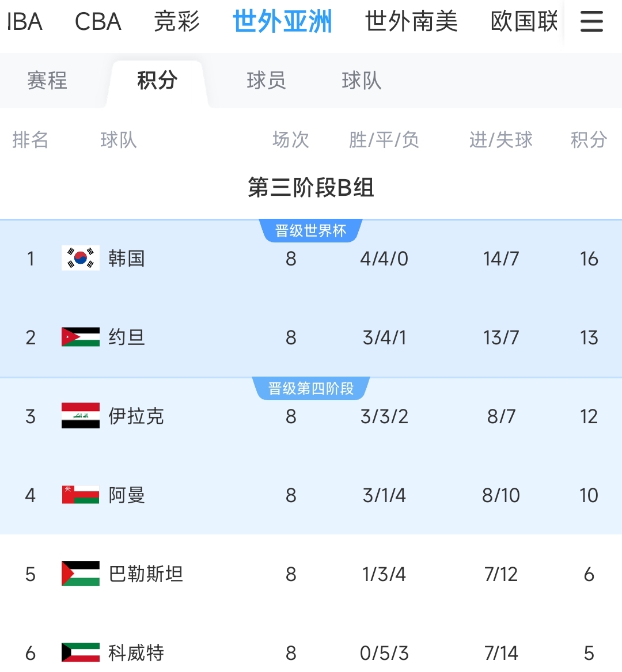Tap the Palestine flag icon

(x=81, y=574)
